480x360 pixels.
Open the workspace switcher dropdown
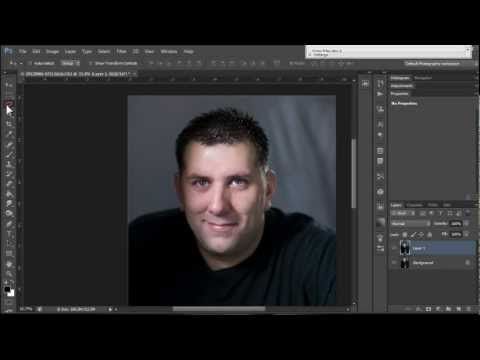(433, 63)
